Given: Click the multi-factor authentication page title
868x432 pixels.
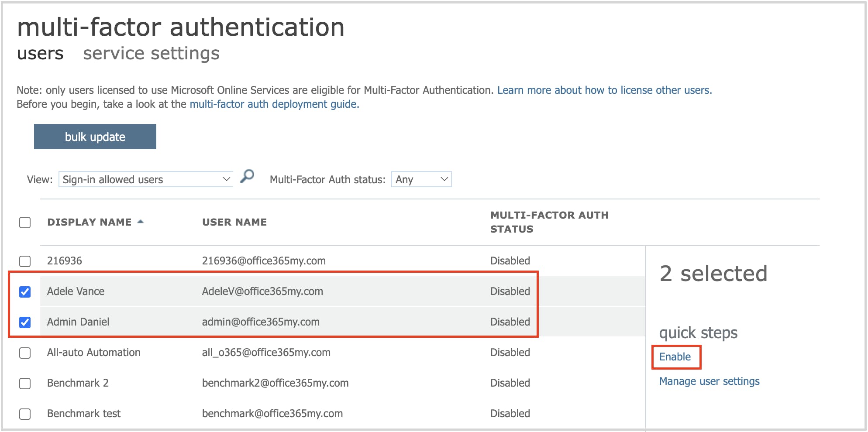Looking at the screenshot, I should 181,27.
